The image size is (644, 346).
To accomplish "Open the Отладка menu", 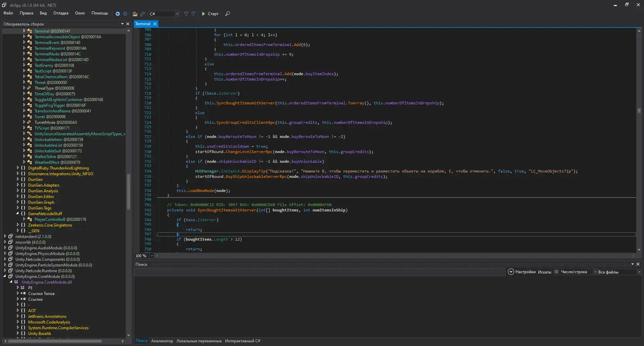I will 61,13.
